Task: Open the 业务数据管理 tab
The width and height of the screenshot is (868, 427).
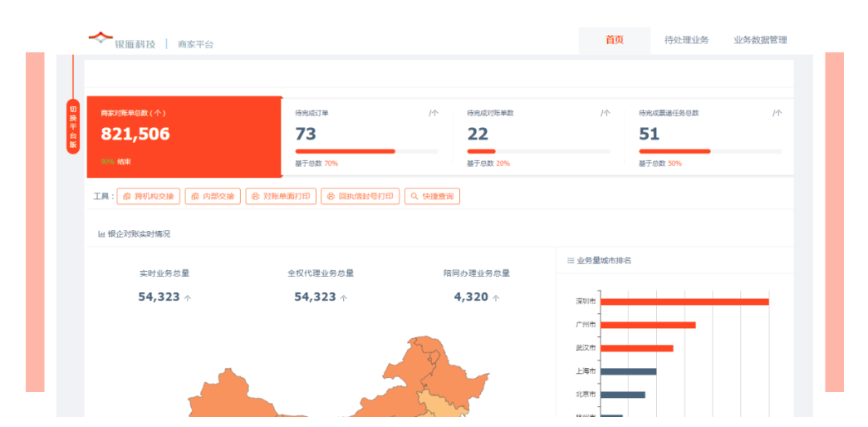Action: click(760, 40)
